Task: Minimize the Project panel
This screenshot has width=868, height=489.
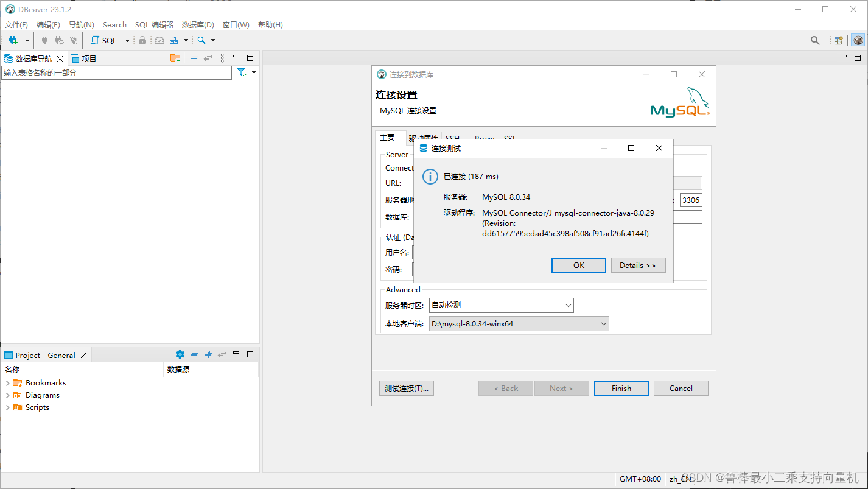Action: coord(236,354)
